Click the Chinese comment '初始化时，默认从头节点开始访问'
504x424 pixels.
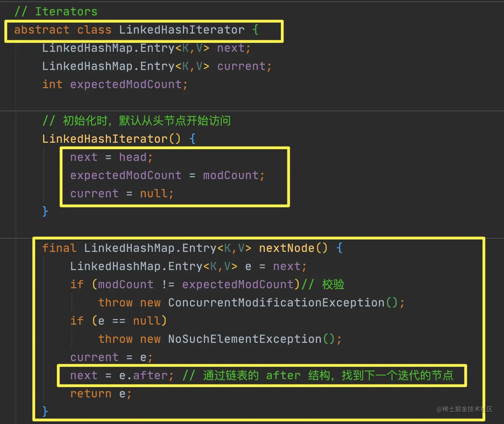click(147, 121)
